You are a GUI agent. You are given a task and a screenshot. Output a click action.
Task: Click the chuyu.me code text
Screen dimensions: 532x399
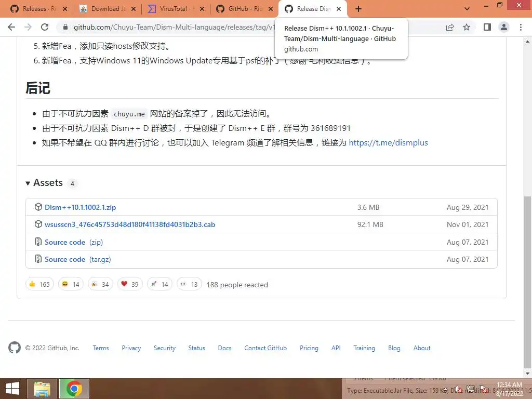pyautogui.click(x=129, y=114)
